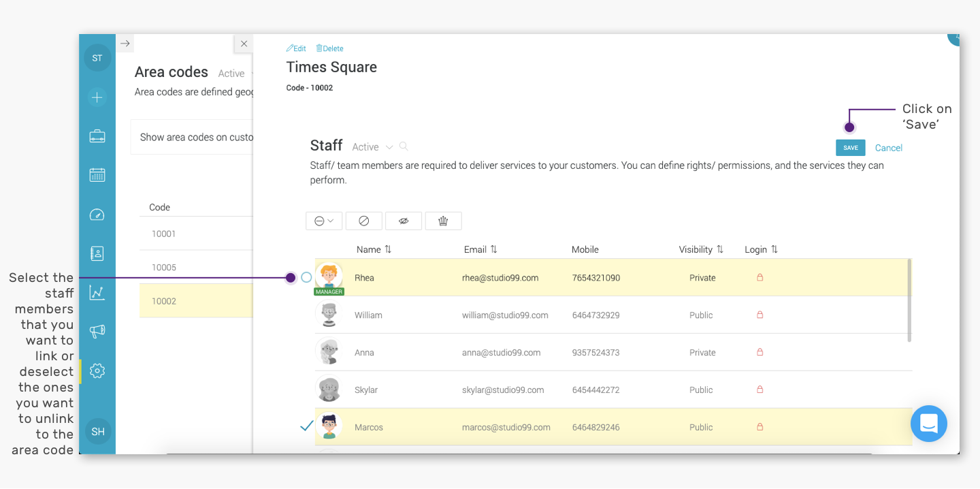Click the lock login icon in Rhea's row

(x=760, y=278)
